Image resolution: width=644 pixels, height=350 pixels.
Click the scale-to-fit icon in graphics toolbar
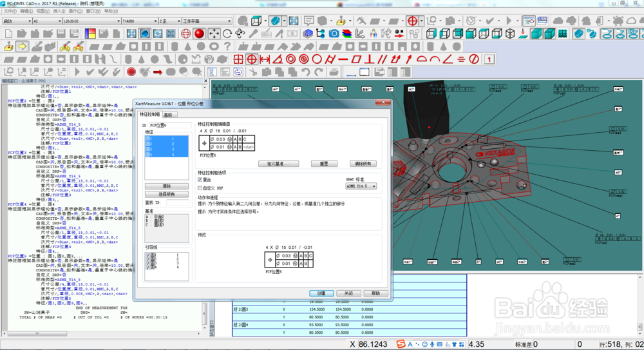click(x=131, y=34)
